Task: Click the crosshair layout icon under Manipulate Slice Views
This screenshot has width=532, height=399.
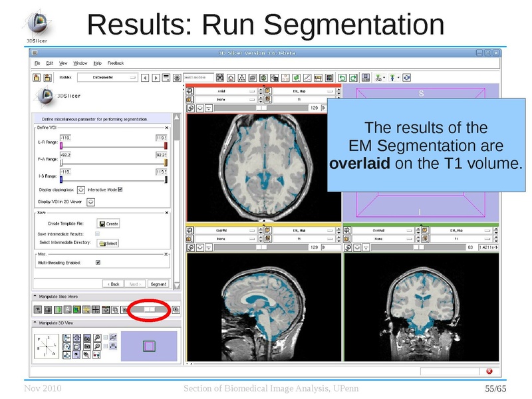Action: 96,310
